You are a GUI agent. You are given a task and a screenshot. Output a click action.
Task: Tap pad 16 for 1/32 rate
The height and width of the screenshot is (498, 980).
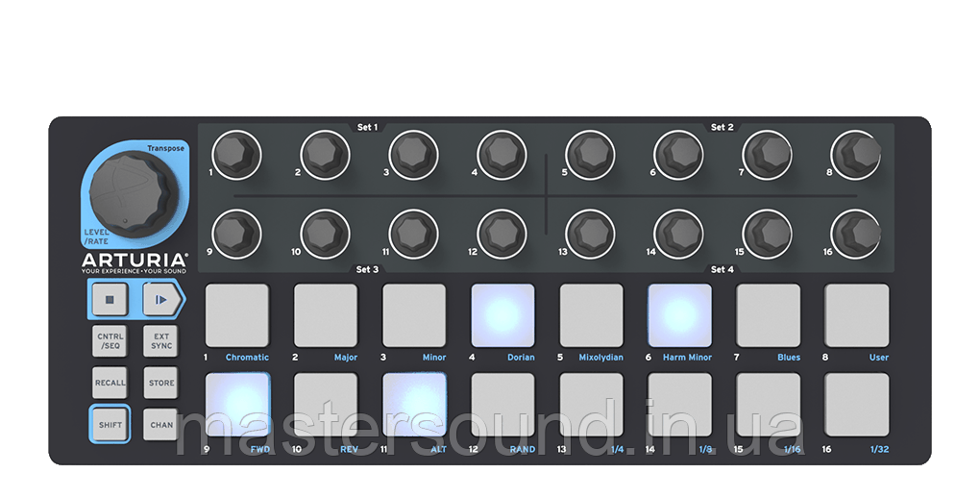(857, 405)
